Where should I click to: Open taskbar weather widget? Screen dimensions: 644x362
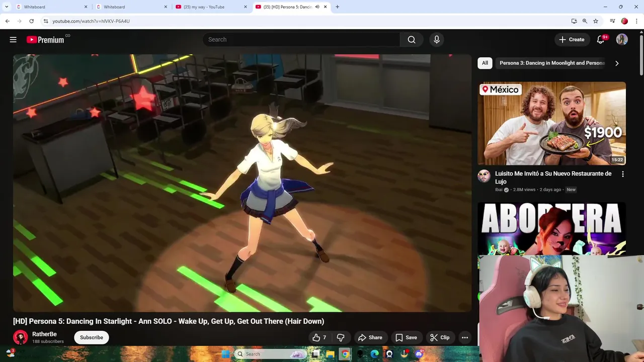pos(10,352)
